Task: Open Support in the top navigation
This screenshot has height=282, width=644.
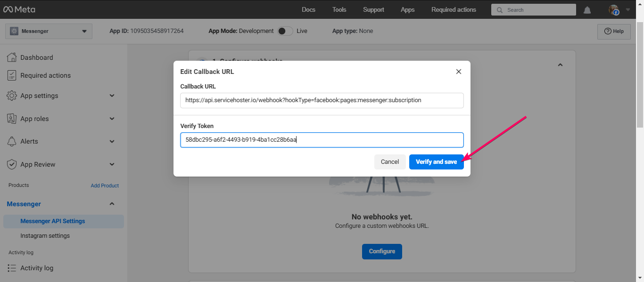Action: pyautogui.click(x=373, y=9)
